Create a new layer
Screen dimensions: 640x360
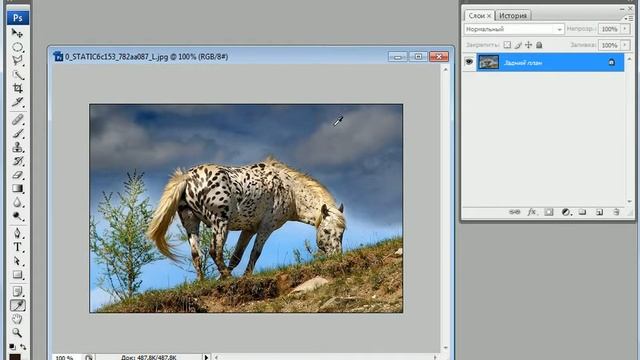[x=599, y=212]
